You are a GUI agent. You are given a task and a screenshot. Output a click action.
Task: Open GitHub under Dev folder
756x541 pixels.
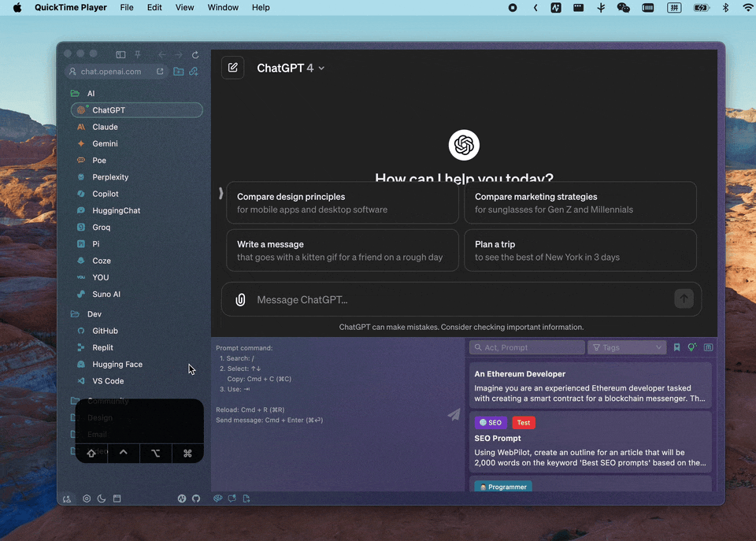[137, 331]
